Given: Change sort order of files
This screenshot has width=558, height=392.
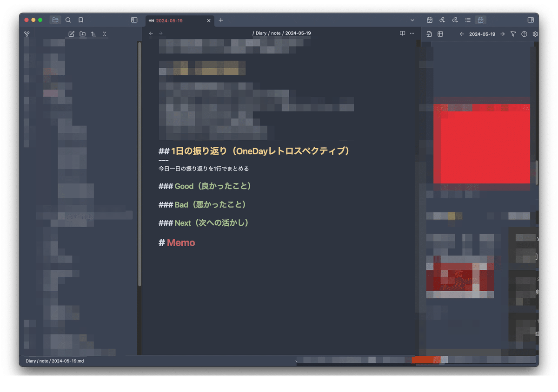Looking at the screenshot, I should 94,33.
